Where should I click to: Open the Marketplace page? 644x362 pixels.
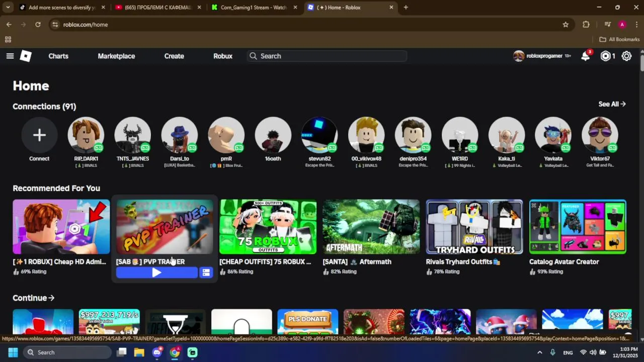[116, 56]
